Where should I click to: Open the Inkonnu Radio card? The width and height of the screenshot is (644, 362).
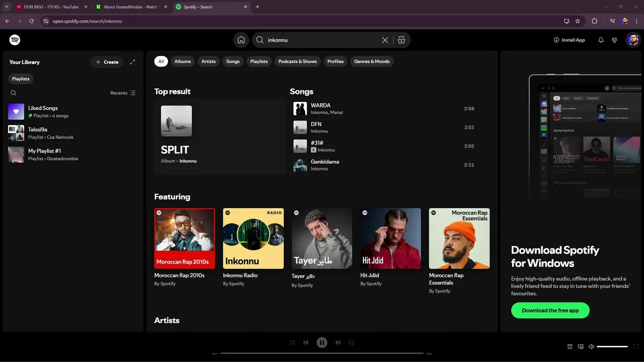point(253,247)
